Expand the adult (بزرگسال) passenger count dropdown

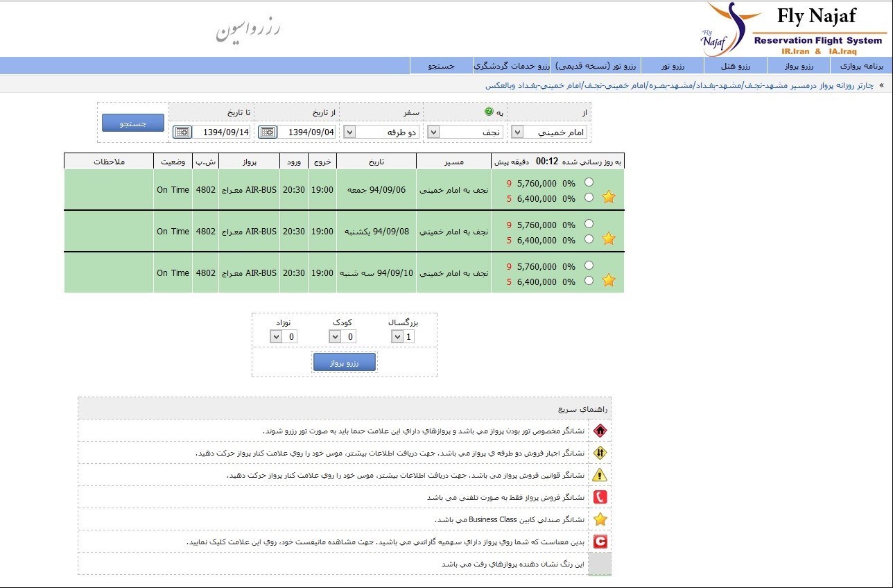(x=397, y=337)
